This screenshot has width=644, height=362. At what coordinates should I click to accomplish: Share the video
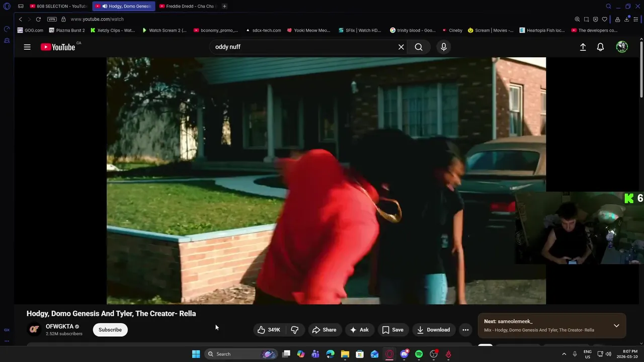coord(324,330)
